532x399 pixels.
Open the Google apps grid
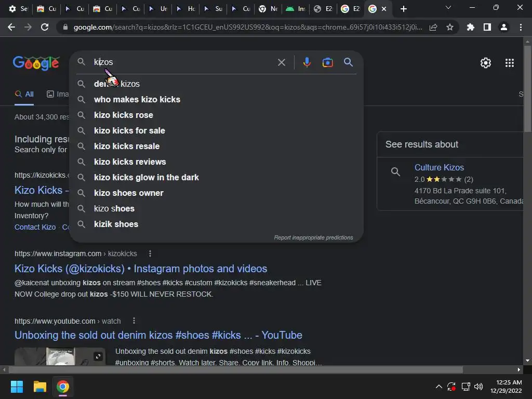pos(510,63)
